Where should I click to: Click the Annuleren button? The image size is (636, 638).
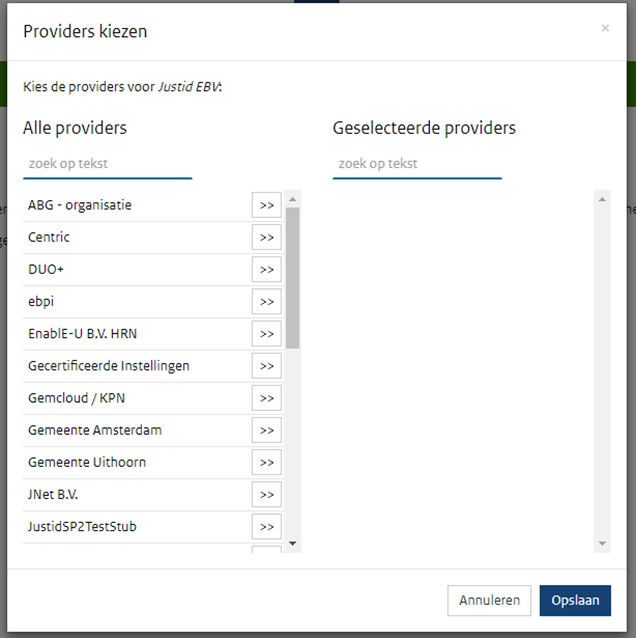(x=489, y=601)
